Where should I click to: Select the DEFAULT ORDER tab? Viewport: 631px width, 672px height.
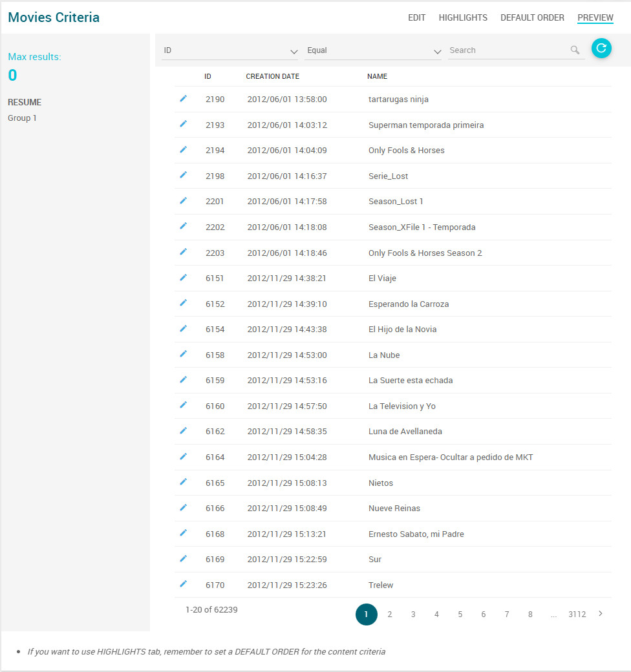click(x=532, y=17)
